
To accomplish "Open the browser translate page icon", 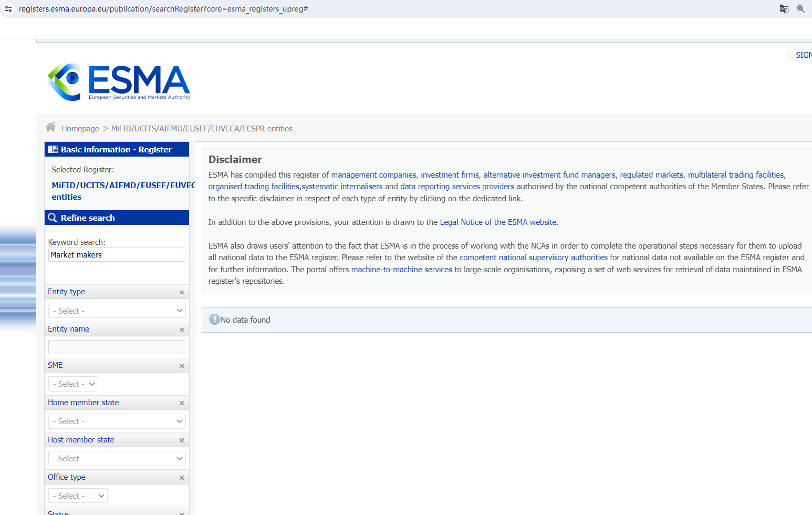I will tap(784, 9).
